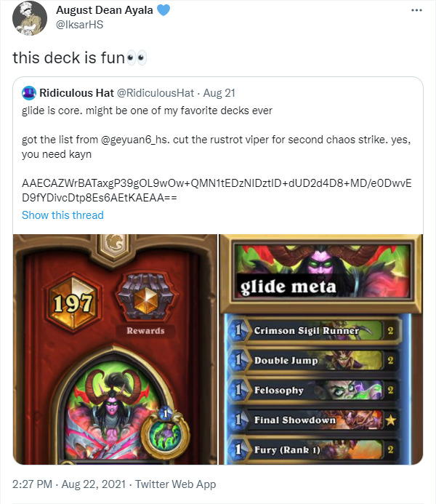Click the blue verified badge icon

(163, 10)
